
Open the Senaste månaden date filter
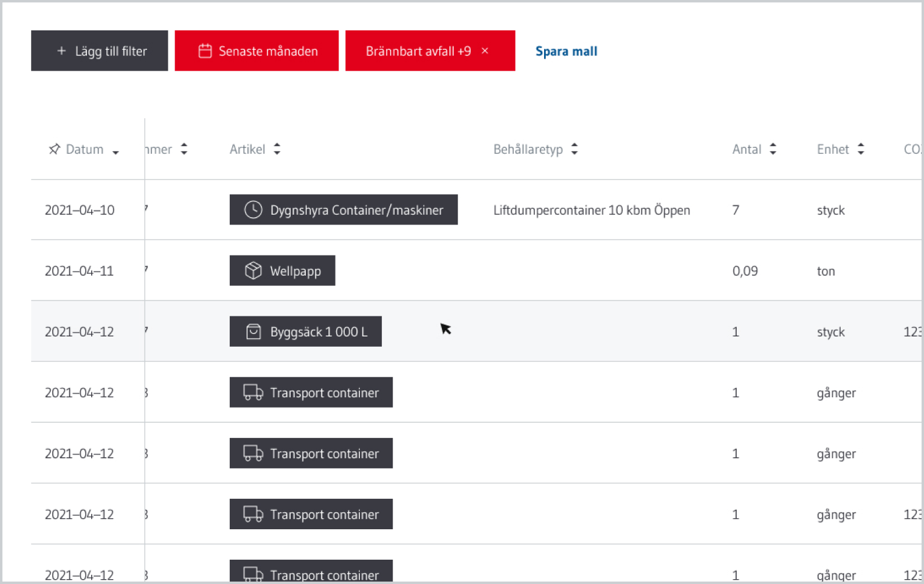click(x=267, y=51)
